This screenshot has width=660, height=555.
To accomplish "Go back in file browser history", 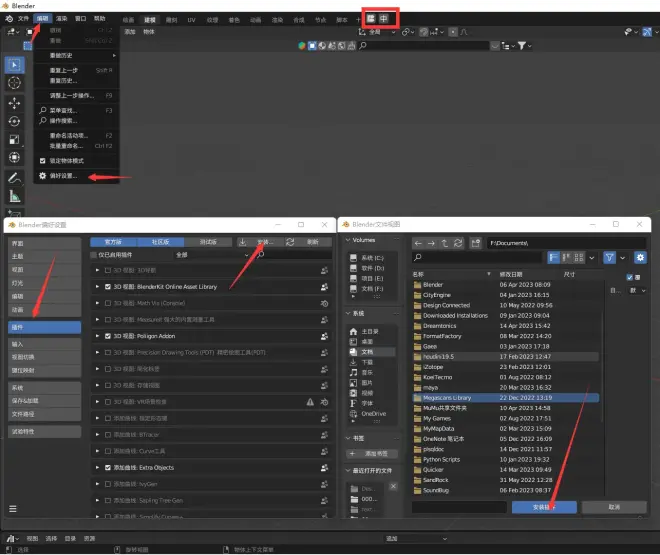I will tap(418, 243).
